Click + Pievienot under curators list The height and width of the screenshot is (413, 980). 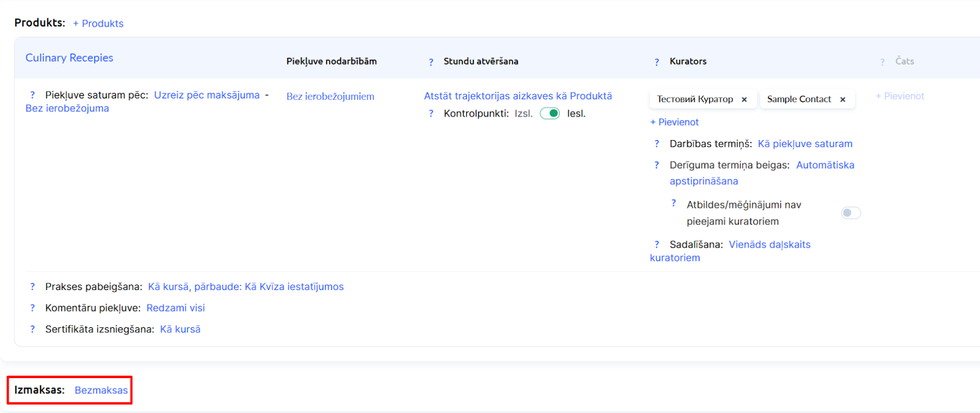click(x=674, y=122)
